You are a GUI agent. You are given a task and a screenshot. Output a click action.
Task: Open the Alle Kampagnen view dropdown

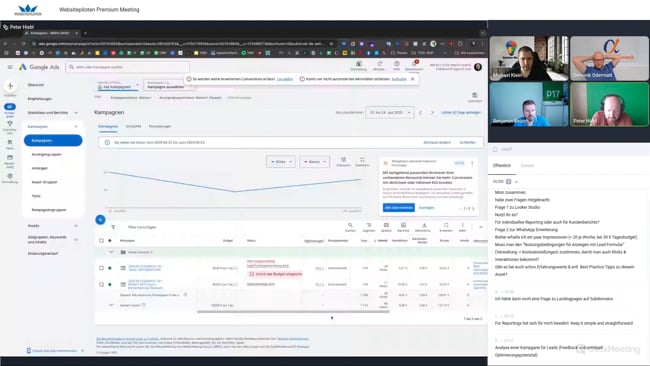[x=118, y=85]
